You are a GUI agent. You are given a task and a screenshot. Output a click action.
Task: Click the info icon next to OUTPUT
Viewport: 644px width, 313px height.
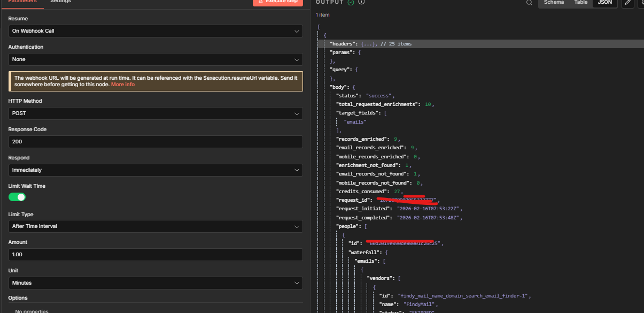[362, 2]
